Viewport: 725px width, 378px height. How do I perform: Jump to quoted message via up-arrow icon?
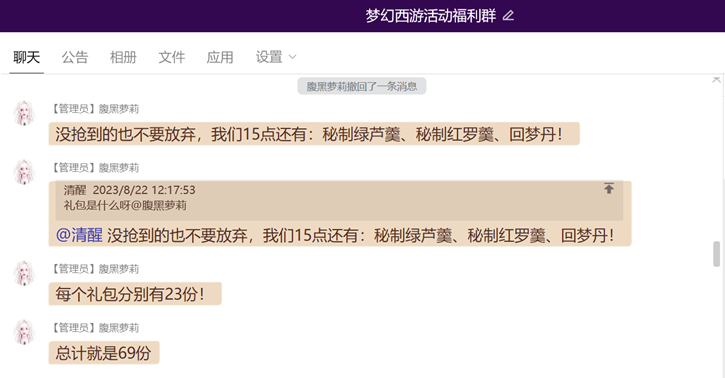click(609, 189)
